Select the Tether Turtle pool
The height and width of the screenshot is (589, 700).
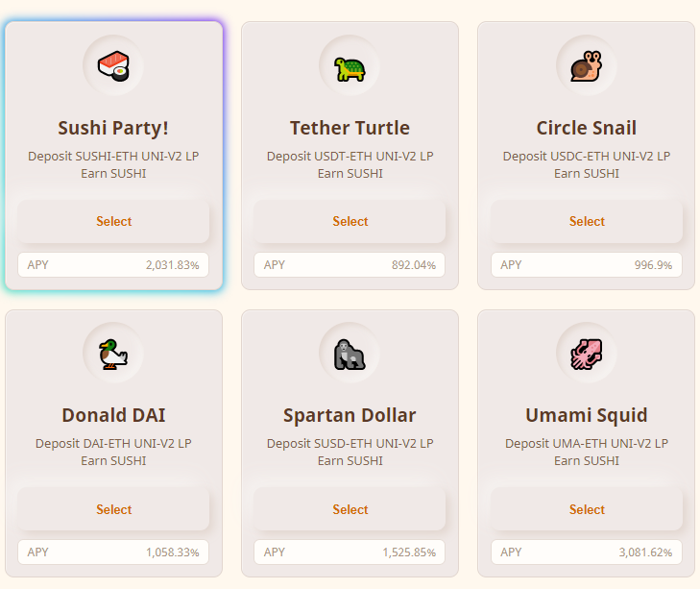point(350,221)
